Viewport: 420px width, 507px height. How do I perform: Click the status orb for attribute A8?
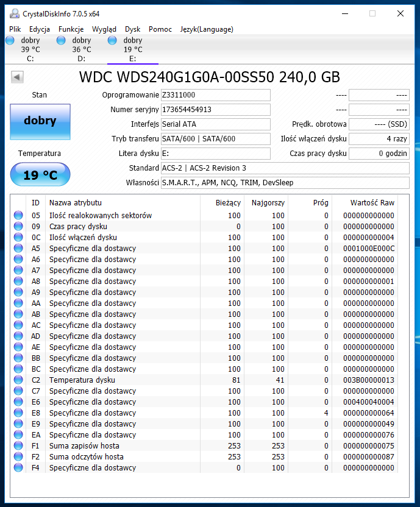point(18,282)
